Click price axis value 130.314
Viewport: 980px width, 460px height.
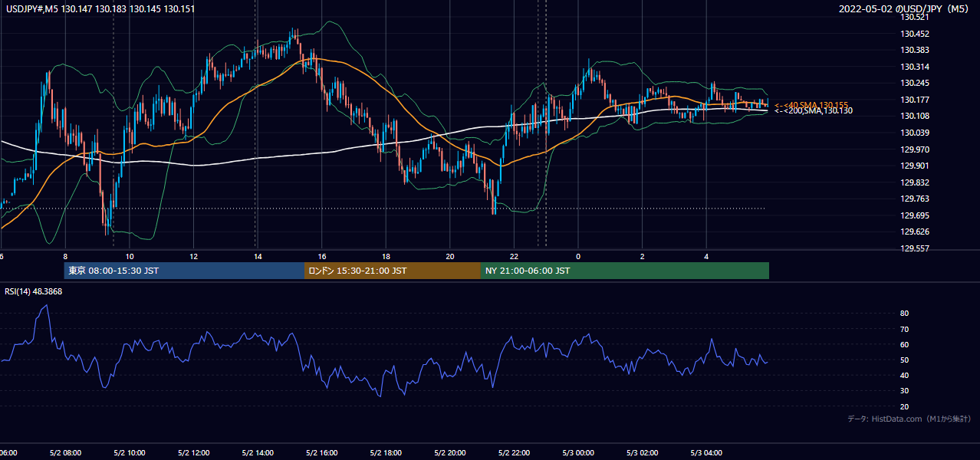(916, 67)
